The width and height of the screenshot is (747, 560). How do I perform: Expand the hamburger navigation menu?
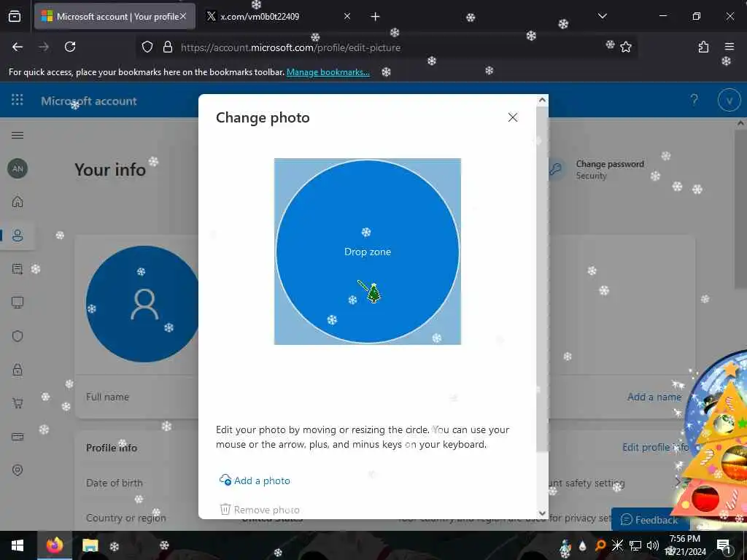click(18, 135)
